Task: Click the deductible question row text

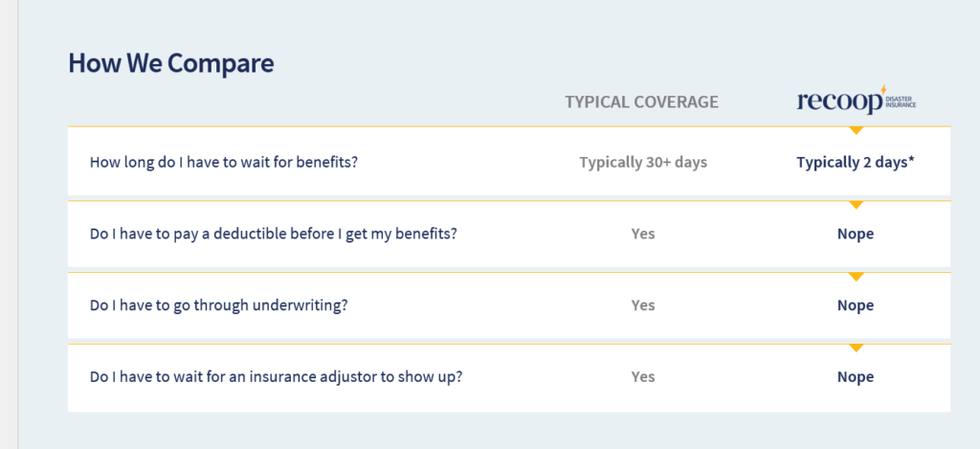Action: (x=274, y=234)
